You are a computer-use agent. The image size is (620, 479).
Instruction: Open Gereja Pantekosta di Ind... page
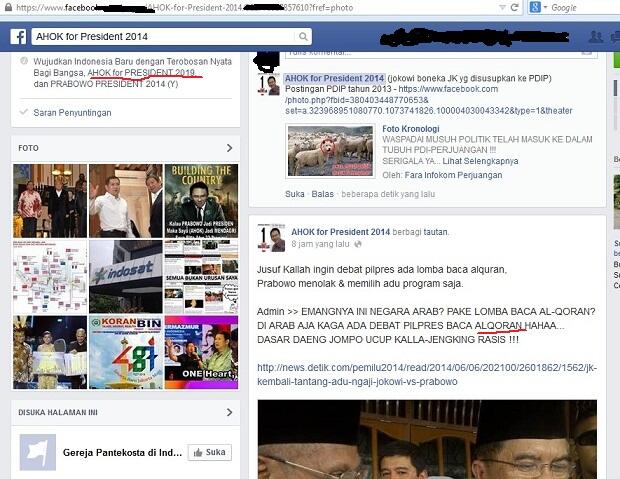[122, 452]
